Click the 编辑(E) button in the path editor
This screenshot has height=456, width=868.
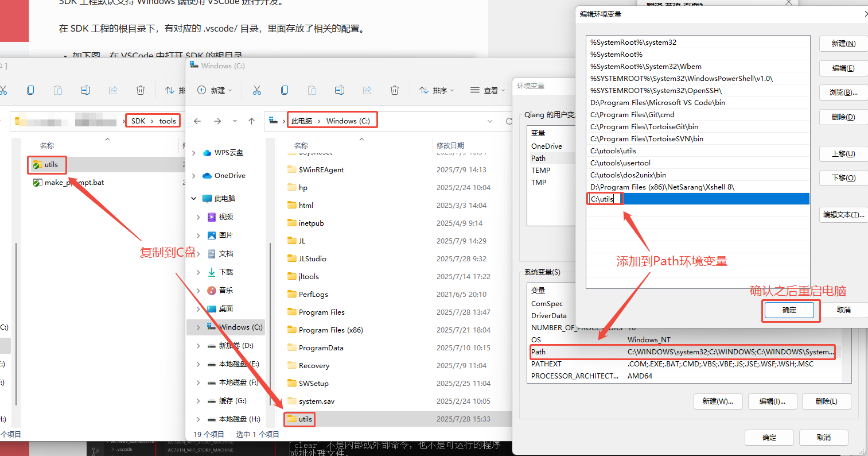tap(843, 68)
